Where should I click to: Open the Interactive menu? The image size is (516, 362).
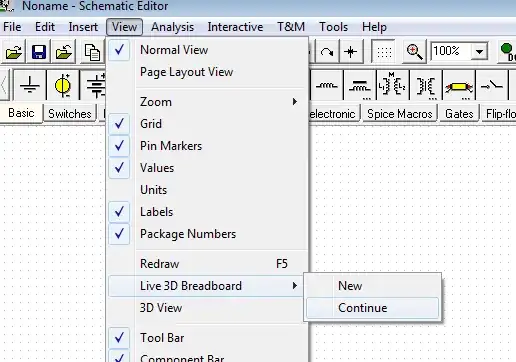coord(235,27)
